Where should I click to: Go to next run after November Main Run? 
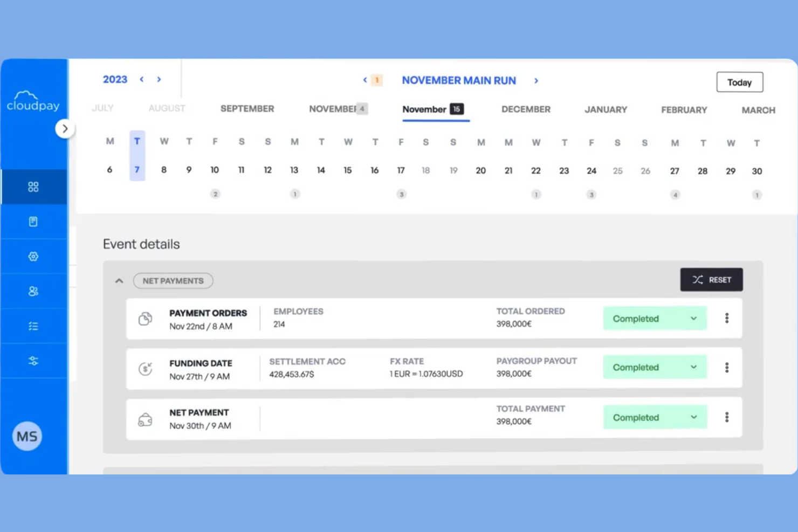pos(536,81)
